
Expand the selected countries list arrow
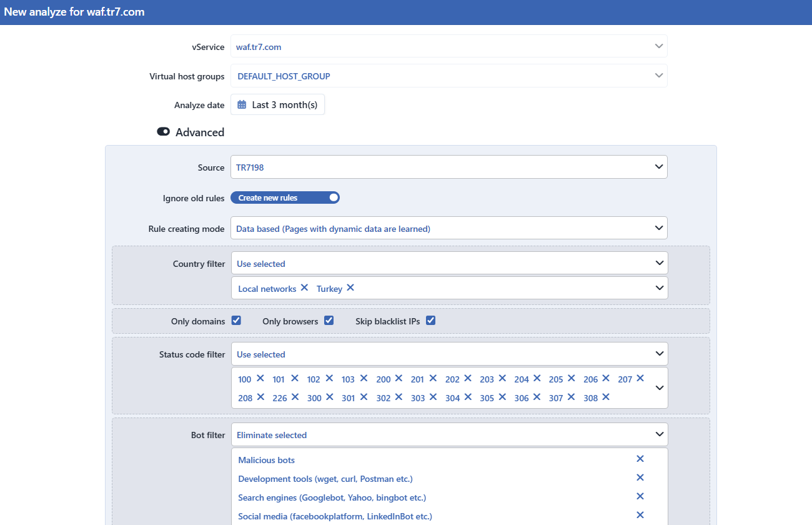click(x=660, y=288)
